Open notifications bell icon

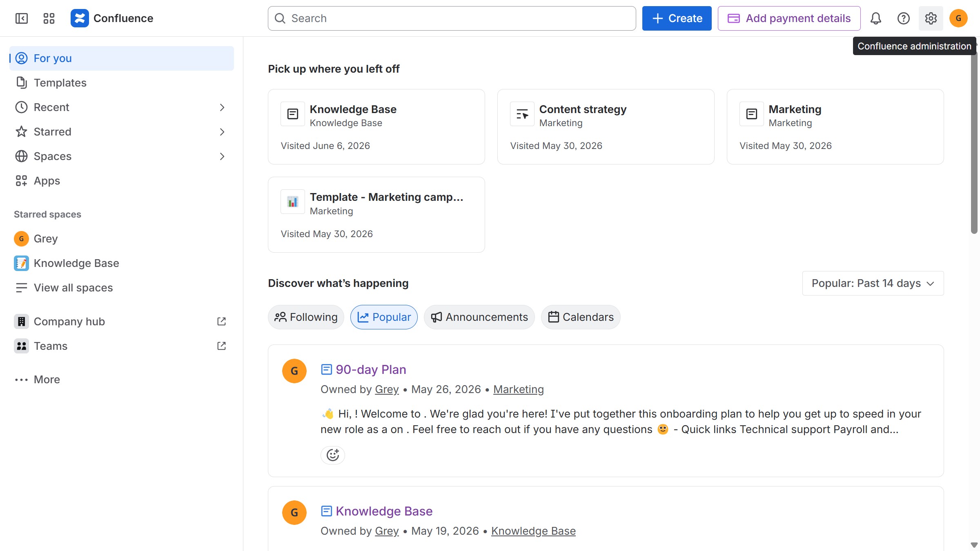(x=875, y=18)
